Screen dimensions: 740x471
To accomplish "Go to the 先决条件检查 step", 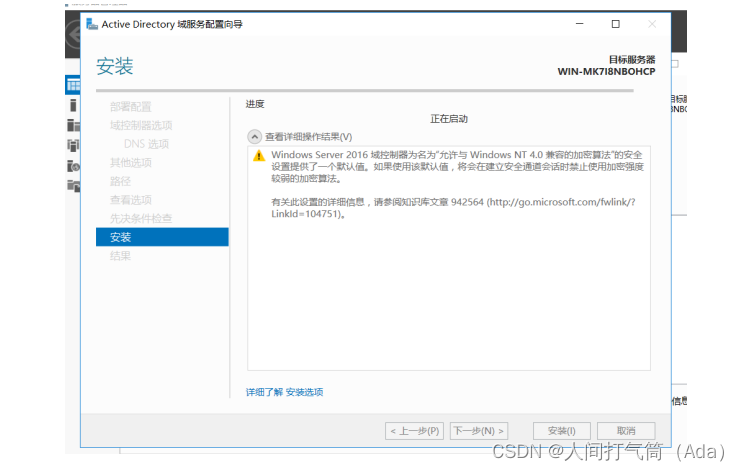I will 141,219.
